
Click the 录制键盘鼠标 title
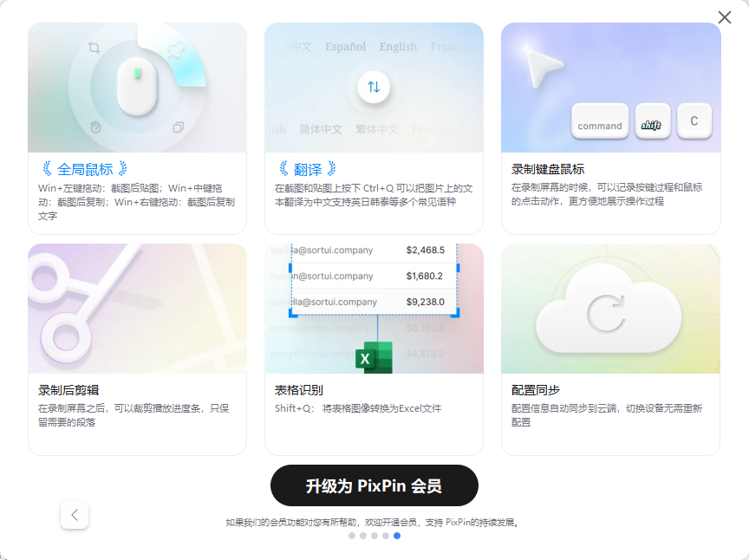548,169
